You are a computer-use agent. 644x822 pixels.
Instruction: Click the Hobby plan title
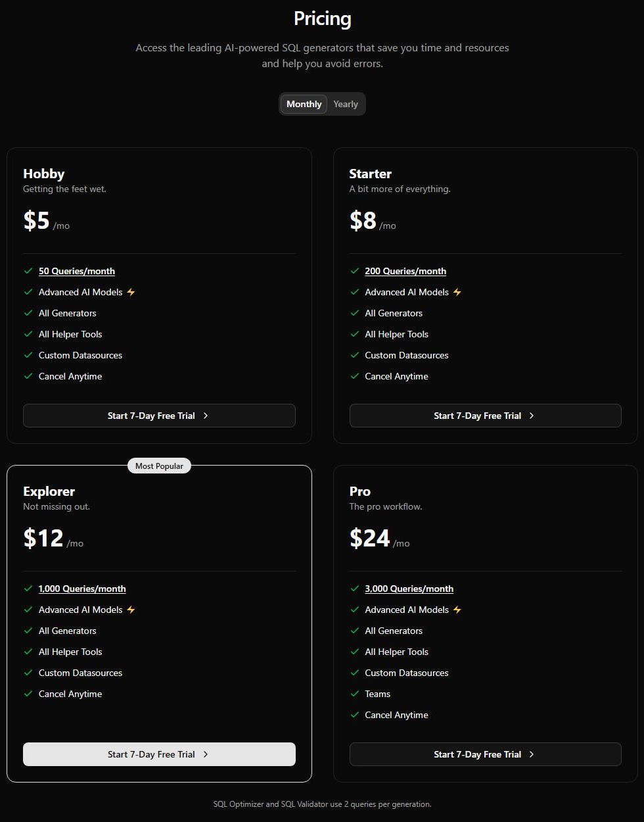tap(44, 174)
